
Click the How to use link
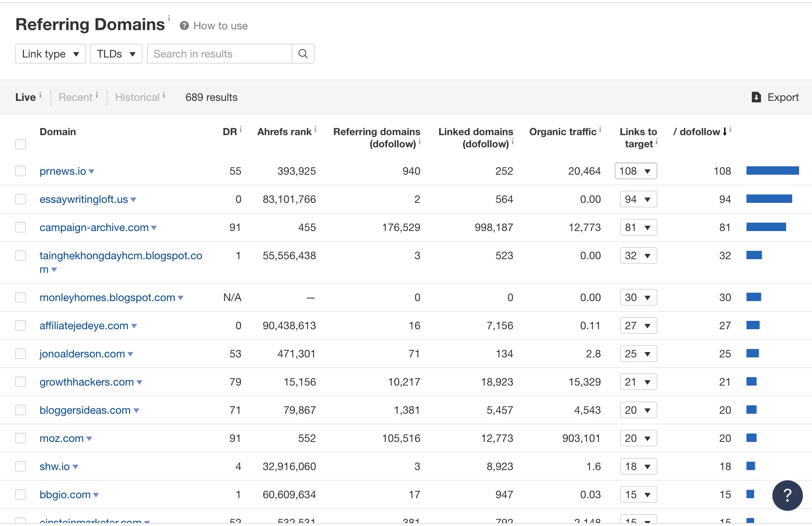tap(221, 26)
